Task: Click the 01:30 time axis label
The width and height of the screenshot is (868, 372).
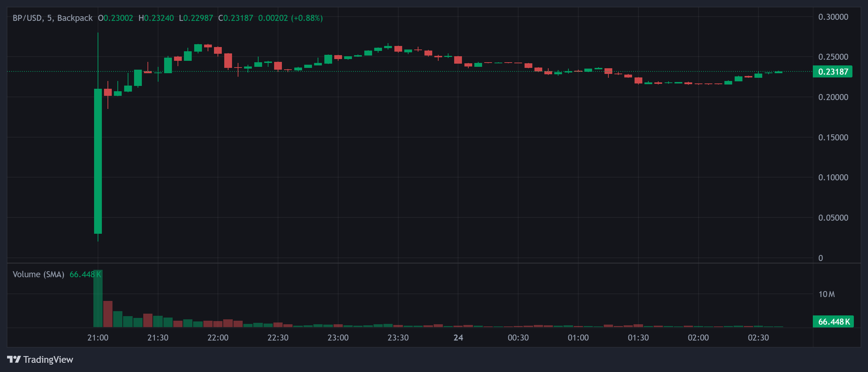Action: pyautogui.click(x=638, y=338)
